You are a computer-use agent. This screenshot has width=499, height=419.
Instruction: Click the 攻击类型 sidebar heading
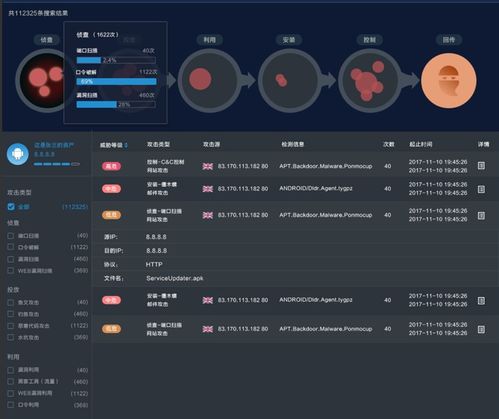point(19,192)
